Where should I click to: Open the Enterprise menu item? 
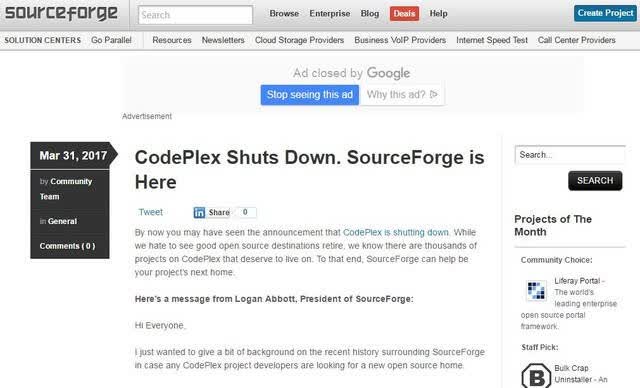[329, 13]
